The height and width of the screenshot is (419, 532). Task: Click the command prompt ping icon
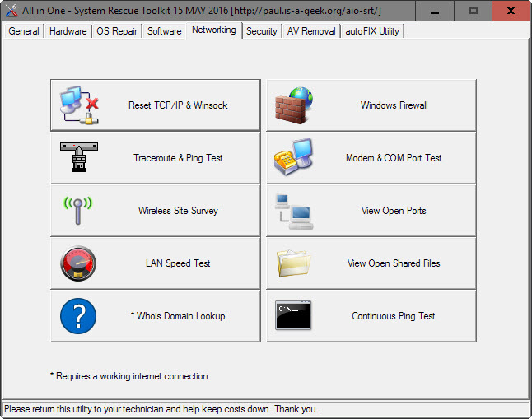(293, 315)
